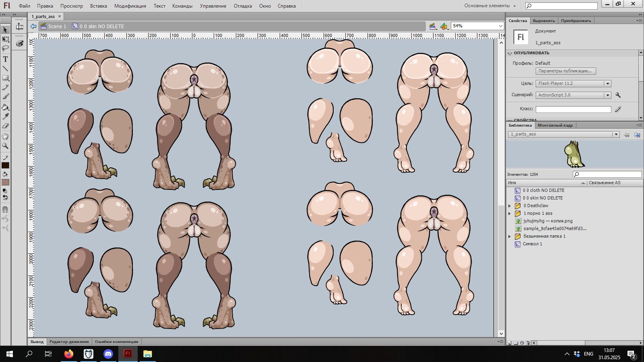644x362 pixels.
Task: Select the Pencil tool
Action: pos(5,87)
